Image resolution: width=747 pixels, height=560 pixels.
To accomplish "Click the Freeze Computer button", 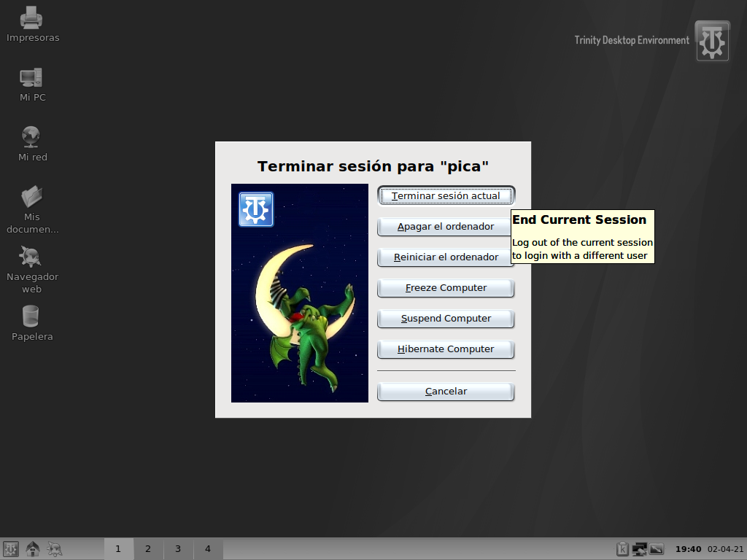I will [x=446, y=288].
